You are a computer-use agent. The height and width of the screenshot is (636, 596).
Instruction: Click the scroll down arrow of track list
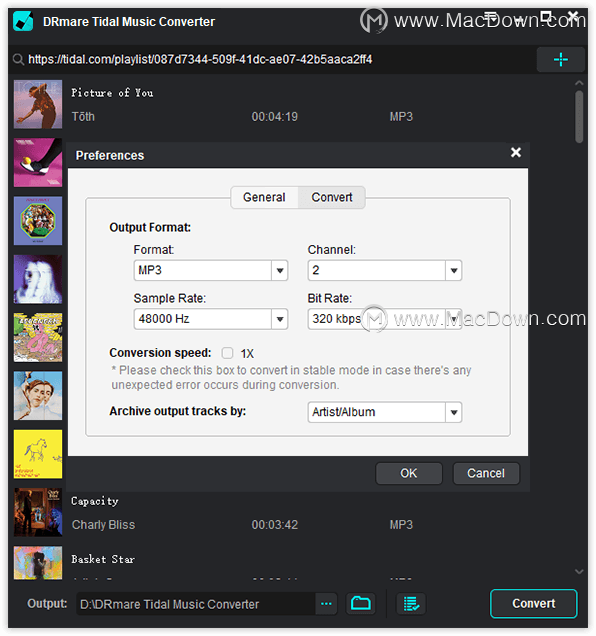[579, 572]
